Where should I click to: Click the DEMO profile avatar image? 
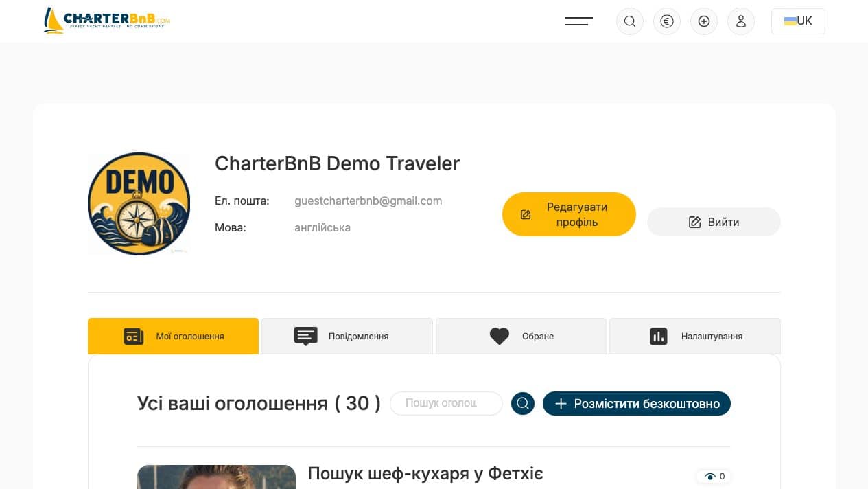pos(139,204)
